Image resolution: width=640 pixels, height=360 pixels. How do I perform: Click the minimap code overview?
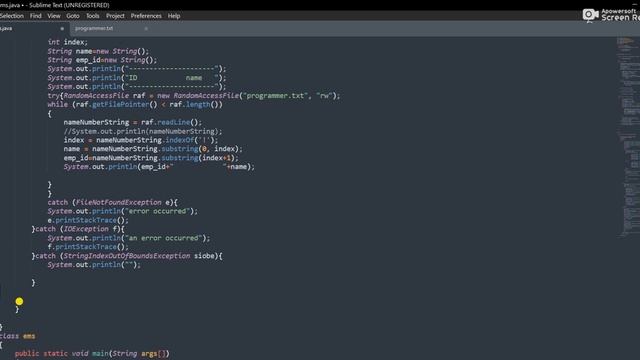628,137
